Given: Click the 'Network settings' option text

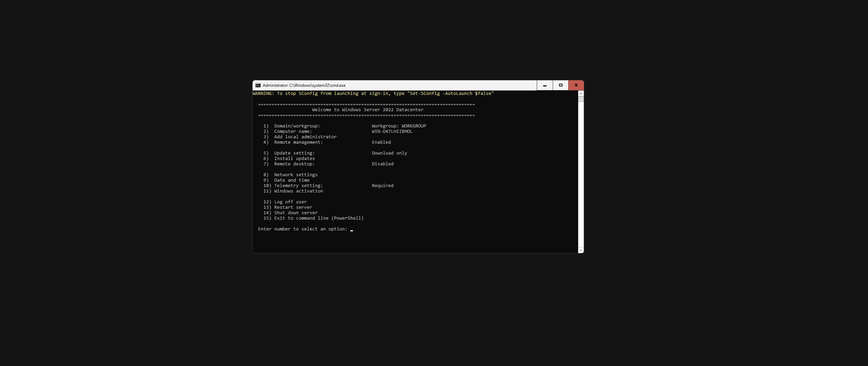Looking at the screenshot, I should point(296,175).
